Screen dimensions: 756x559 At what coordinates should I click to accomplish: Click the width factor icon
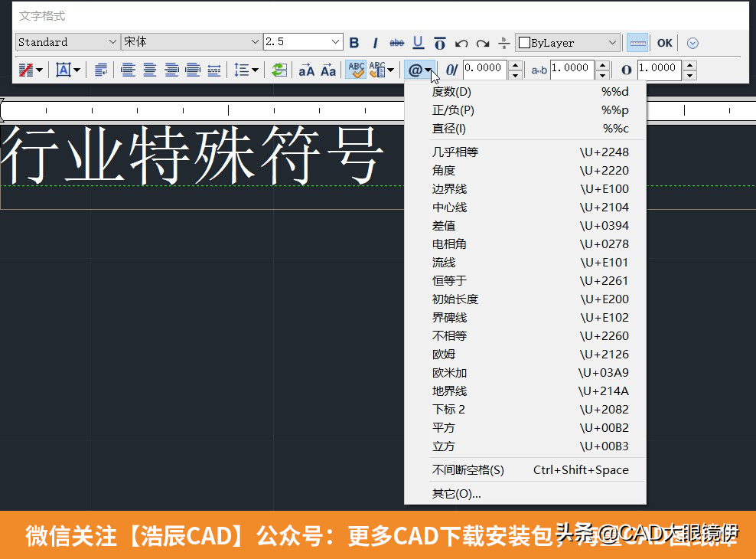(627, 70)
